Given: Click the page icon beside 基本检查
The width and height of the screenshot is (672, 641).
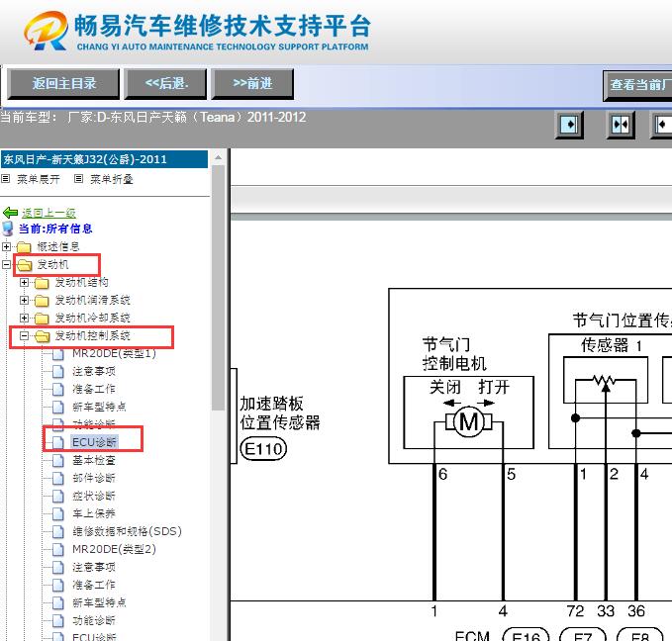Looking at the screenshot, I should 57,461.
